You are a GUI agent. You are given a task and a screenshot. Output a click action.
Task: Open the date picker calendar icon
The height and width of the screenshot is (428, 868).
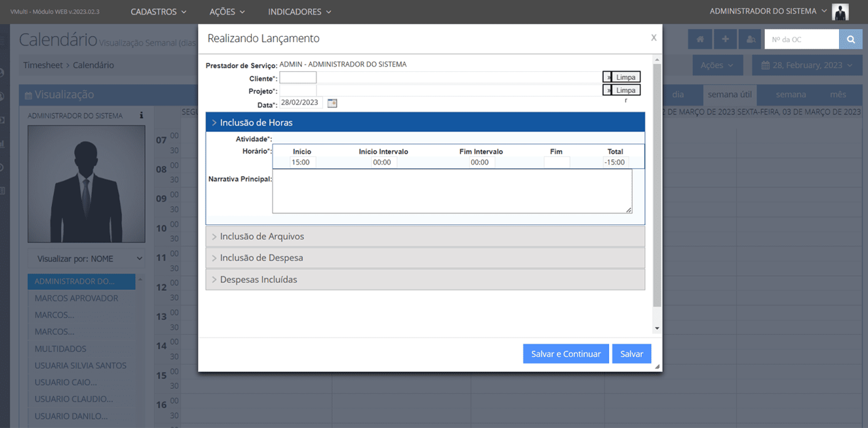332,103
